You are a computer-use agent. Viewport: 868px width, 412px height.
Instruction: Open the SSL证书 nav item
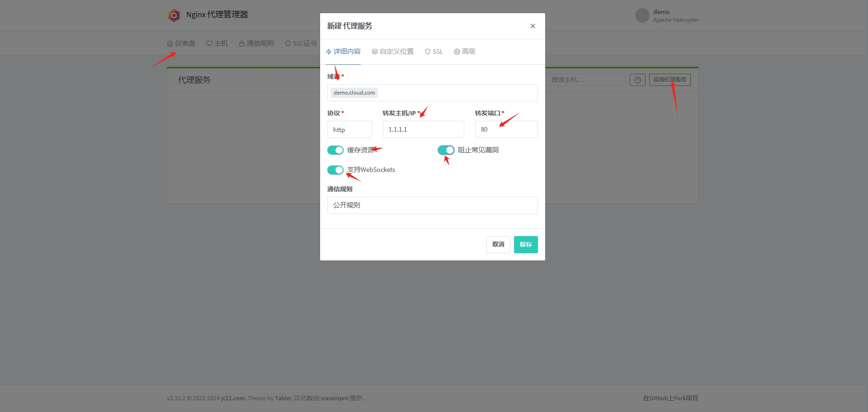301,43
